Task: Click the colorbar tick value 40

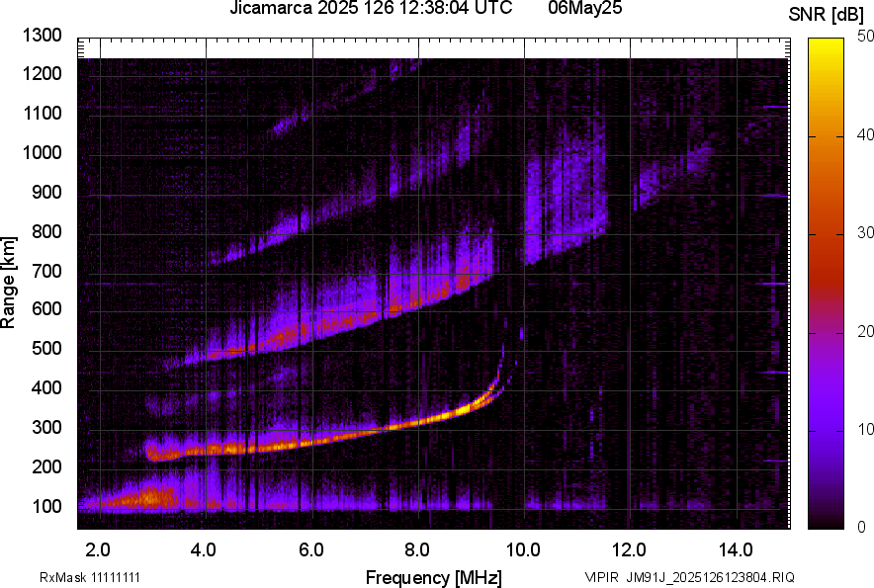Action: (866, 134)
